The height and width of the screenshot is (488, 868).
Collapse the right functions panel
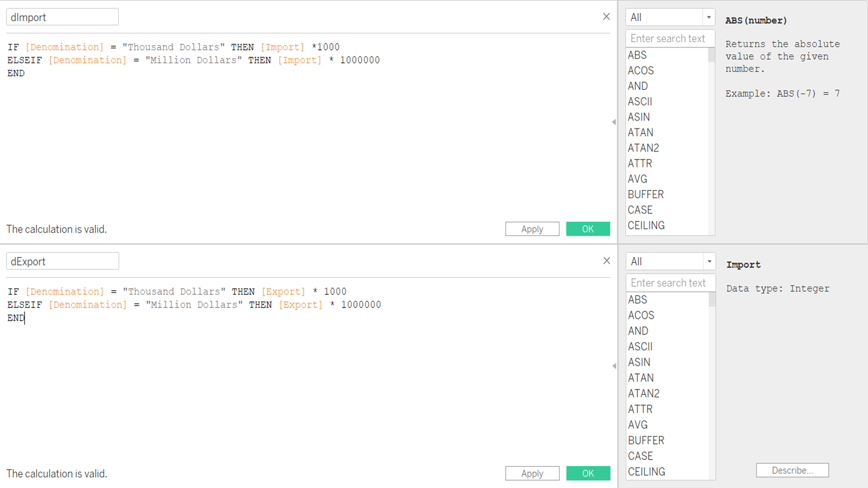tap(615, 121)
